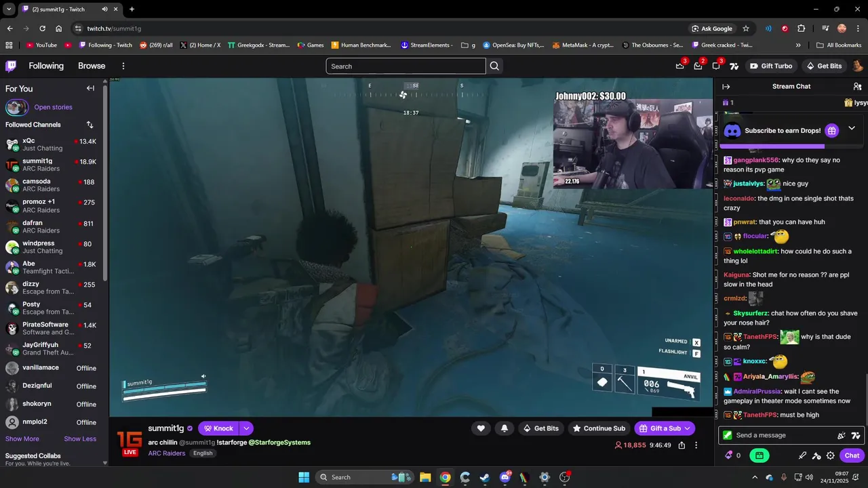Open the YouTube bookmark
The width and height of the screenshot is (868, 488).
(41, 45)
